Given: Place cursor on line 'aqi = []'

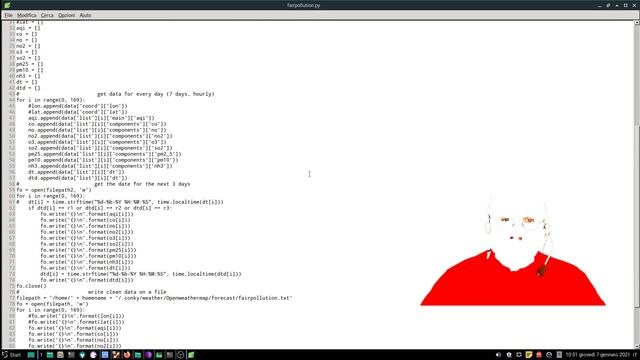Looking at the screenshot, I should coord(28,28).
